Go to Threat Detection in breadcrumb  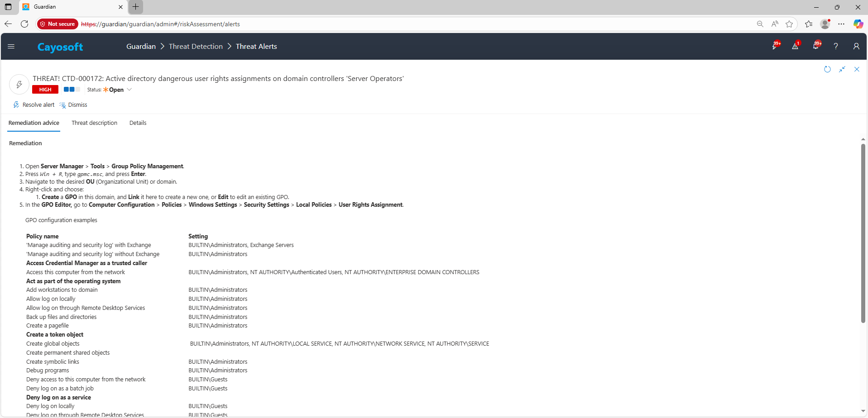click(196, 47)
